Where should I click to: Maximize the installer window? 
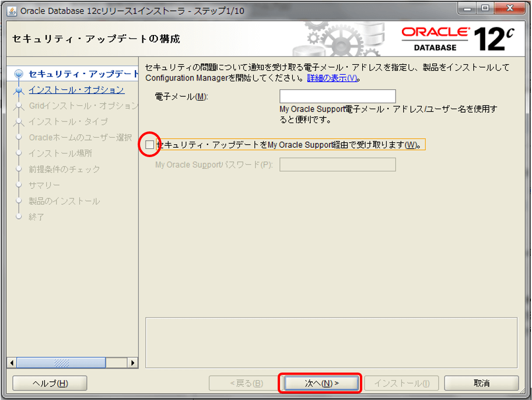485,8
